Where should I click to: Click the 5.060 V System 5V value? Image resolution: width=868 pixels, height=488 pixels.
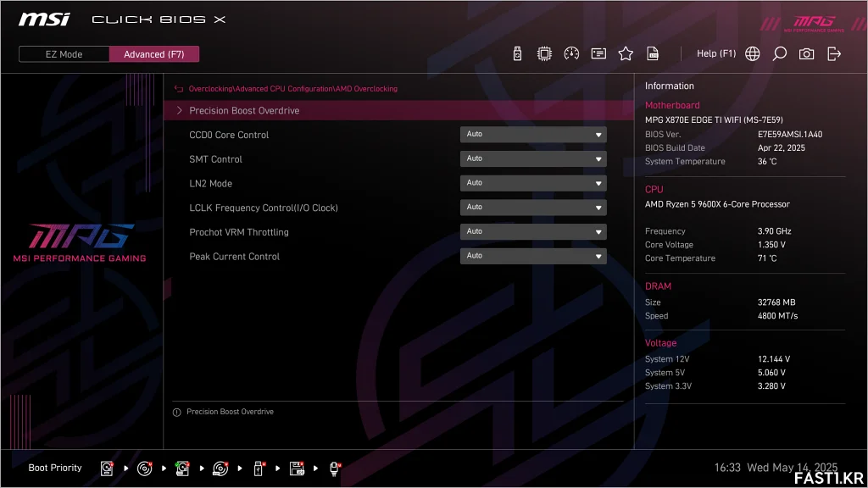click(771, 373)
